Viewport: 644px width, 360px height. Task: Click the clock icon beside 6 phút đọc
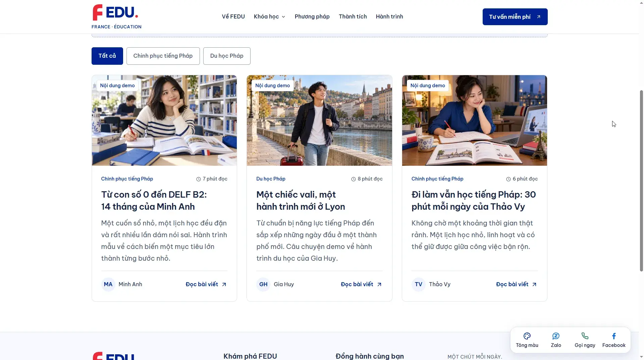coord(508,179)
